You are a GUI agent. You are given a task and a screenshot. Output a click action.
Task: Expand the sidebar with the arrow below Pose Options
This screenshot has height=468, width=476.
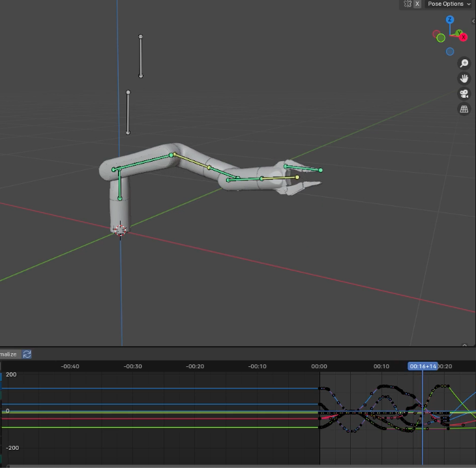click(473, 21)
